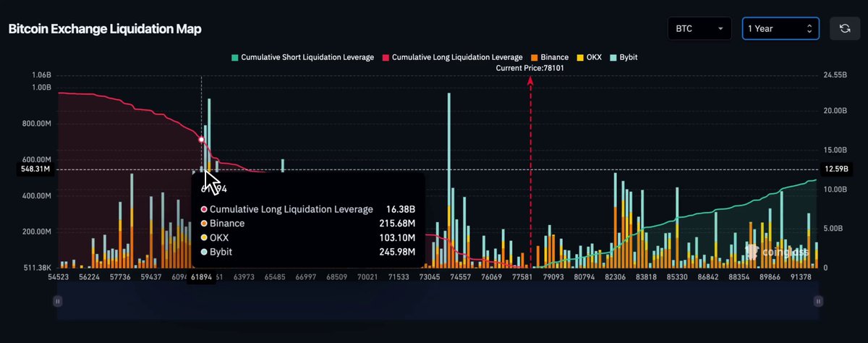Click the 511.38K left axis label
The image size is (868, 343).
[36, 267]
